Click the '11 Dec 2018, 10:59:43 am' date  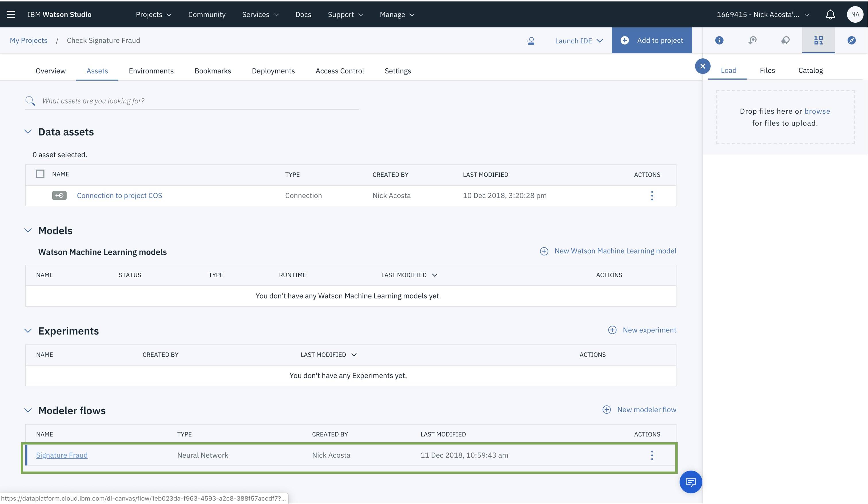point(464,455)
